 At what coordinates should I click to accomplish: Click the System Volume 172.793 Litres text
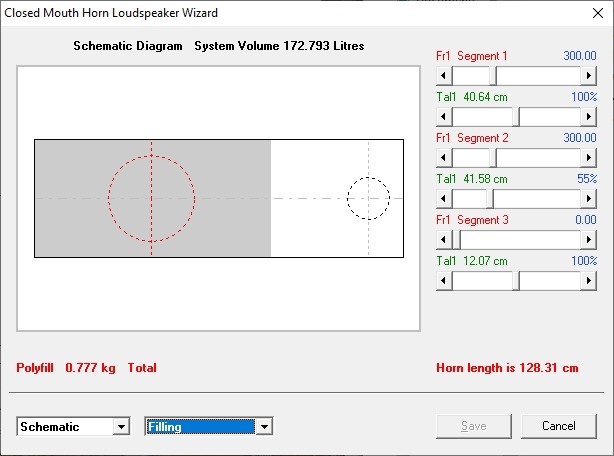279,46
